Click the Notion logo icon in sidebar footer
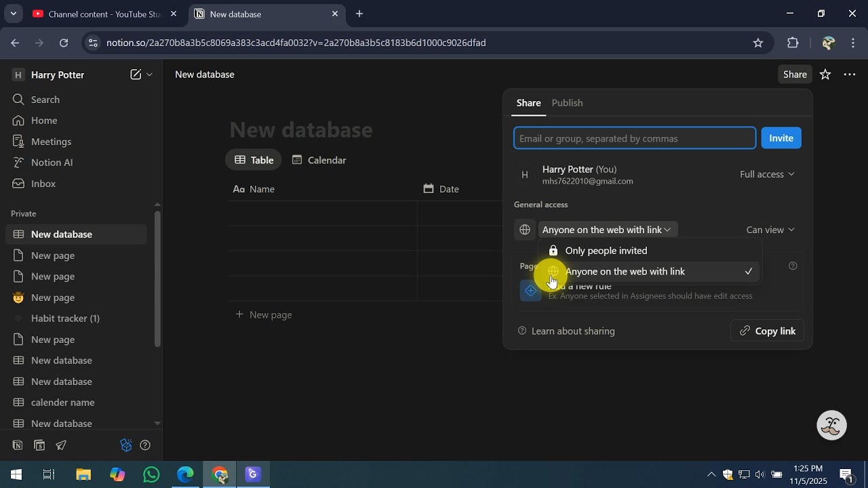The height and width of the screenshot is (488, 868). point(18,445)
